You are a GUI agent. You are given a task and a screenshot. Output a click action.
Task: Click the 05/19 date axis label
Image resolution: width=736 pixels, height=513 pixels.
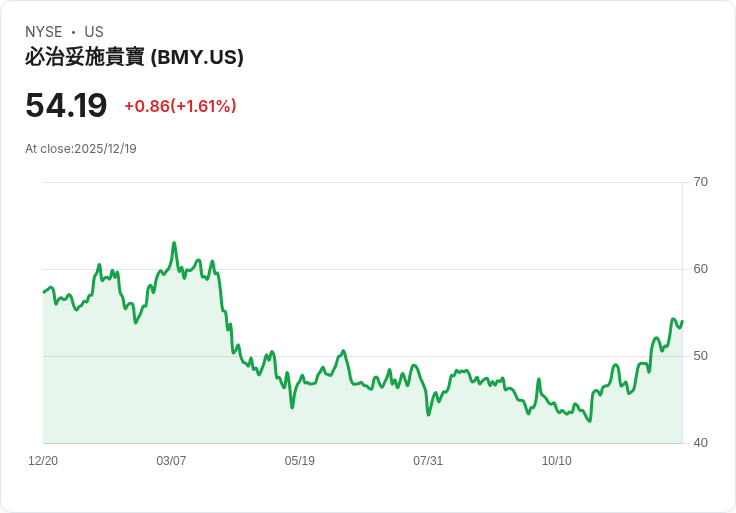tap(299, 461)
